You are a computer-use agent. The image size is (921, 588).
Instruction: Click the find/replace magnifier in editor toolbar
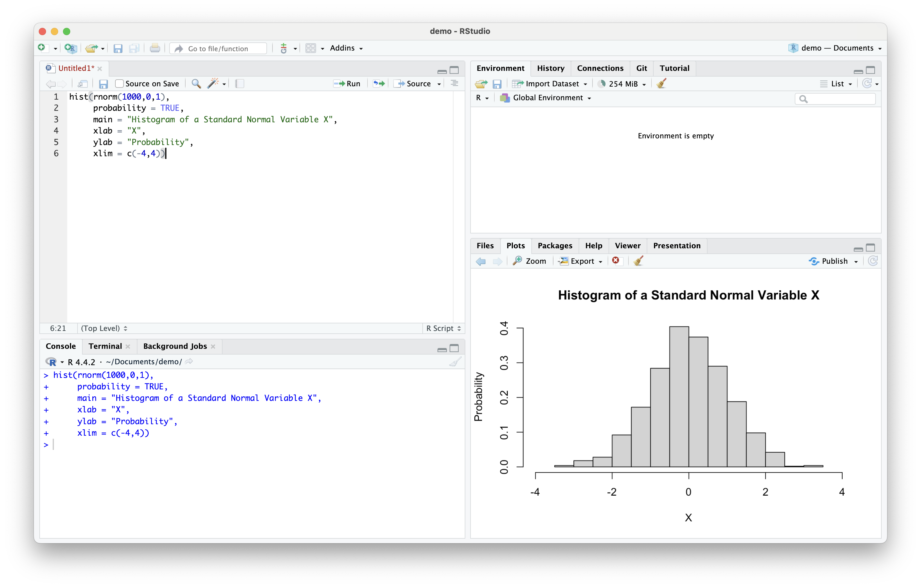click(x=196, y=83)
